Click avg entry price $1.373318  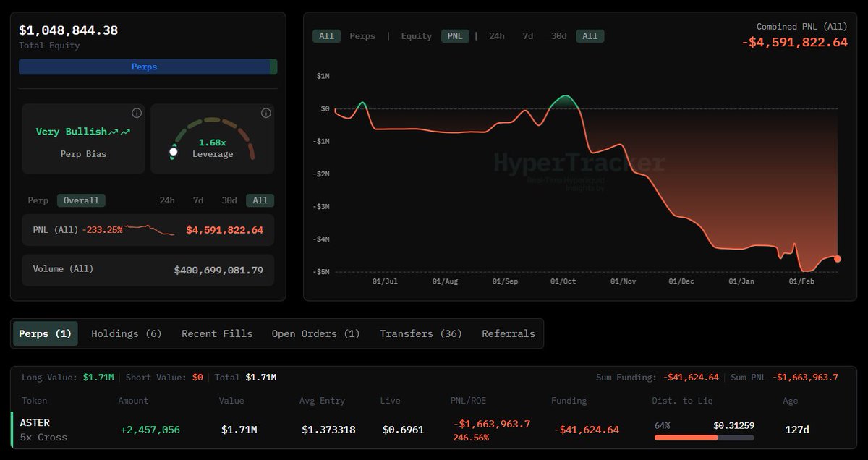328,430
